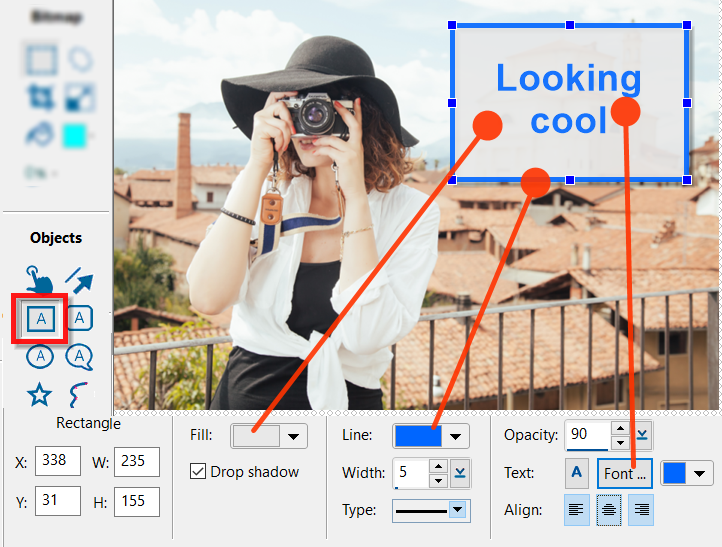722x547 pixels.
Task: Click the X position input field
Action: click(57, 463)
